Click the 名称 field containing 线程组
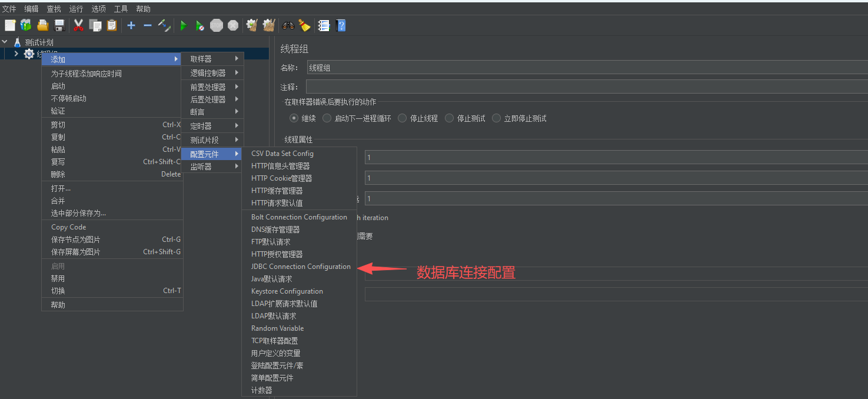The height and width of the screenshot is (399, 868). 587,68
